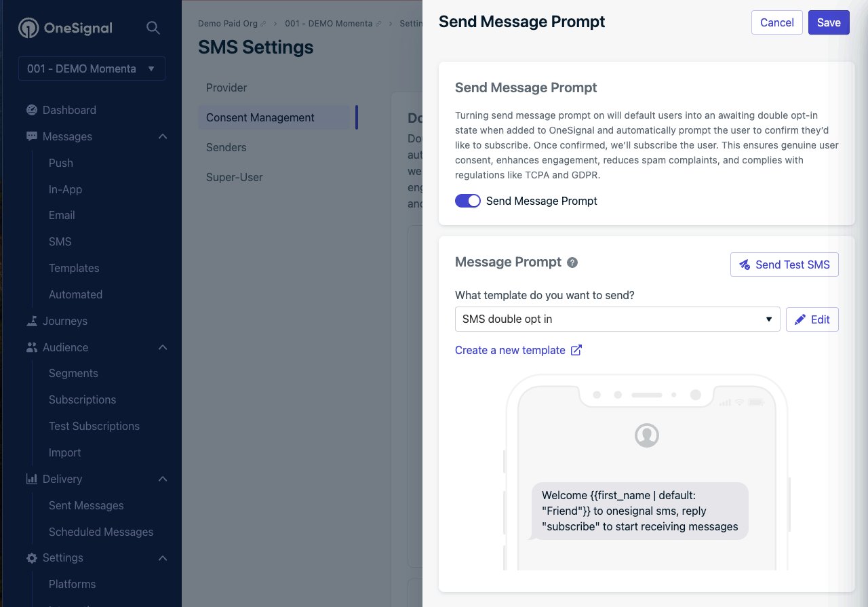The height and width of the screenshot is (607, 868).
Task: Click the Delivery bar chart icon
Action: [32, 479]
